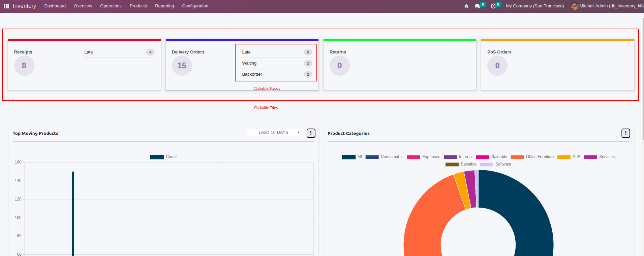
Task: Open the Overview menu
Action: click(83, 6)
